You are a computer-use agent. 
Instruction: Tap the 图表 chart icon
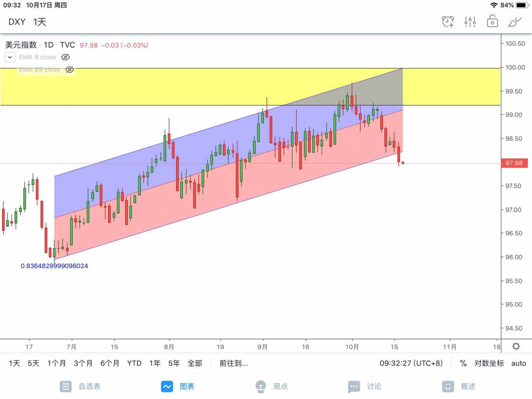click(x=167, y=387)
